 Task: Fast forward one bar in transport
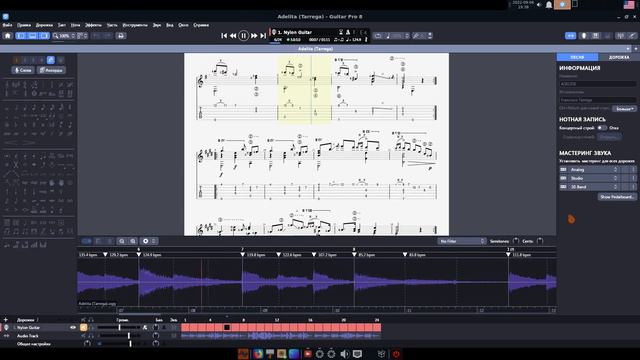click(254, 36)
